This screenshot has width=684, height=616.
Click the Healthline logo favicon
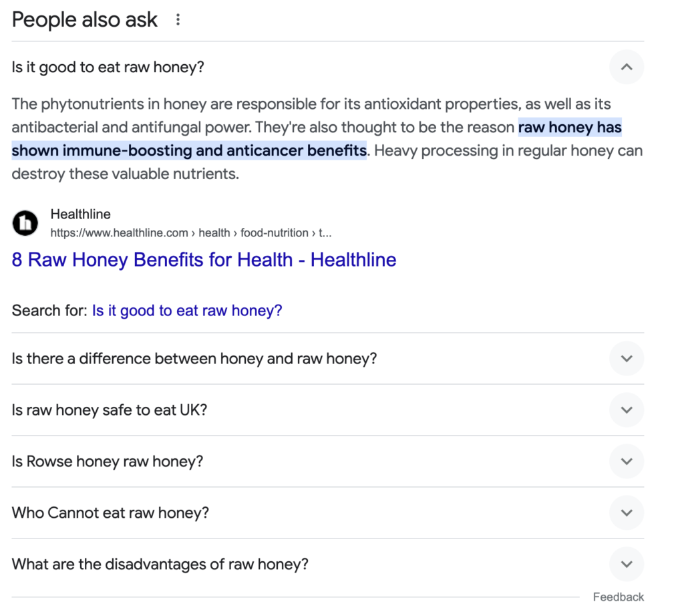point(25,223)
